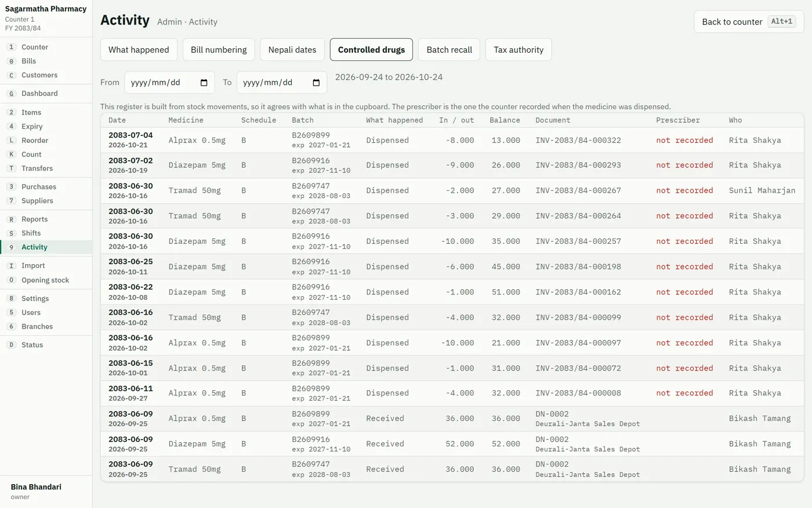Open the Count sidebar link

(x=46, y=154)
